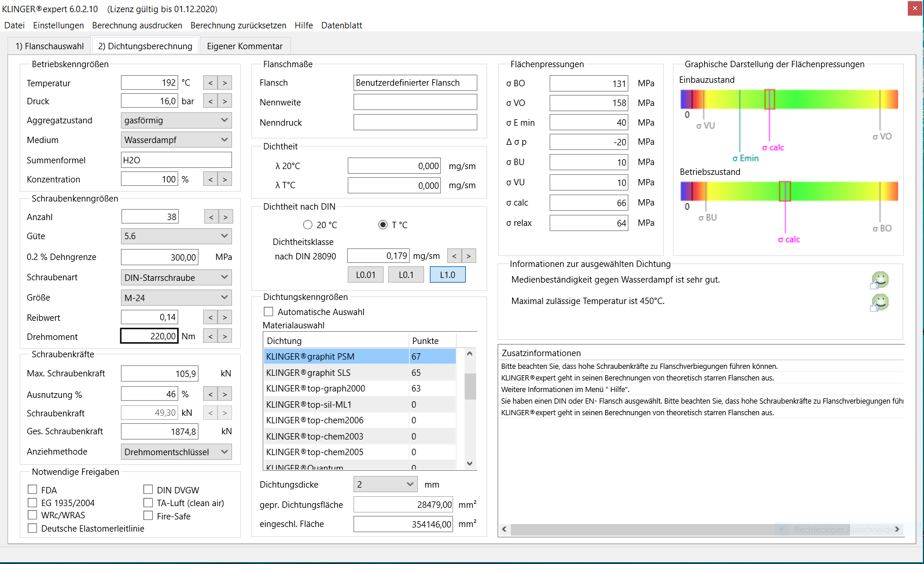Image resolution: width=924 pixels, height=564 pixels.
Task: Increase Anzahl of bolts with right arrow
Action: [226, 217]
